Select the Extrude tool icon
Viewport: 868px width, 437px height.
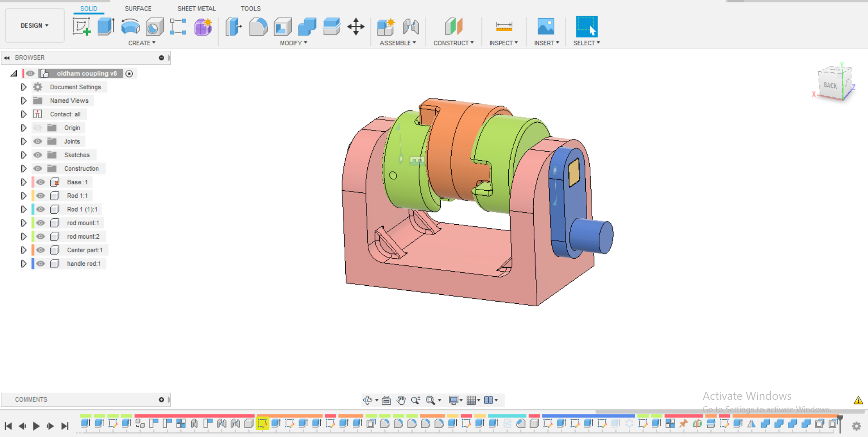(106, 27)
